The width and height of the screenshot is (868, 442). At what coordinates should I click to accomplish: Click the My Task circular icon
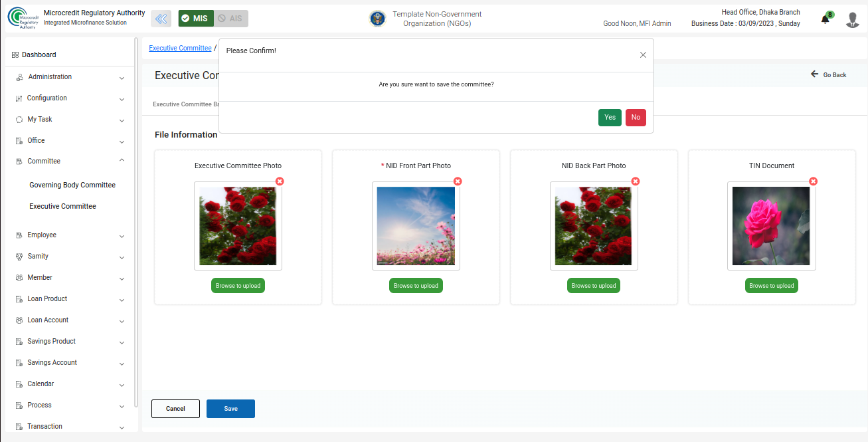click(19, 120)
